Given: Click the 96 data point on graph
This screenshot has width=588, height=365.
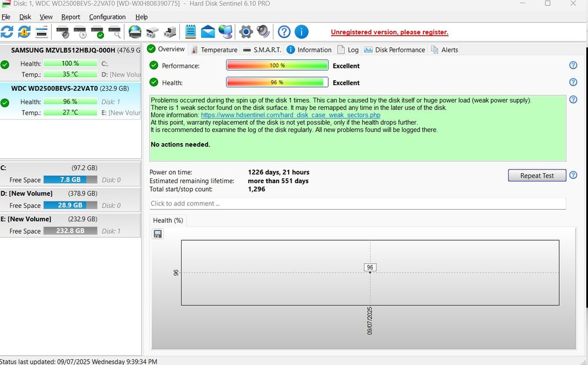Looking at the screenshot, I should (x=370, y=272).
